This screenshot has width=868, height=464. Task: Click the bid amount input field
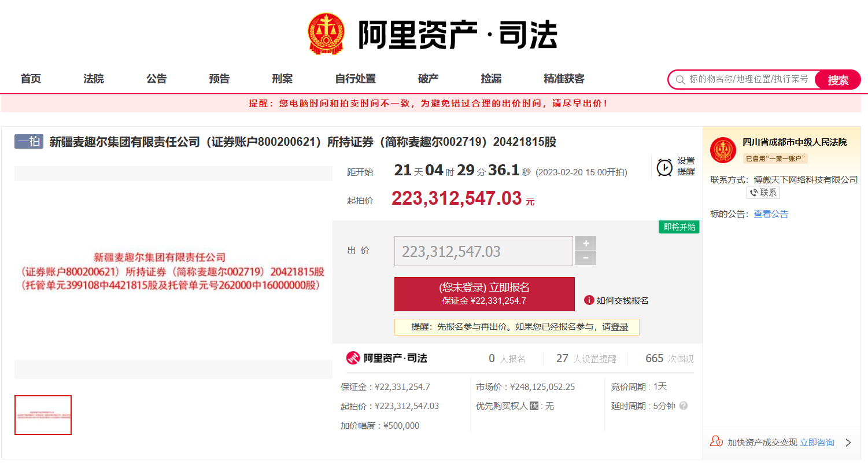click(x=483, y=251)
